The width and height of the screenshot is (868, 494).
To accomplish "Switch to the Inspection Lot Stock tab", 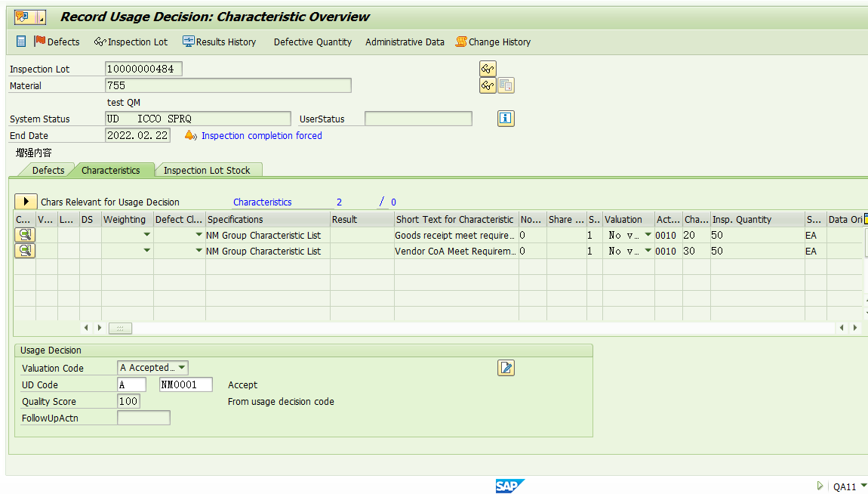I will (207, 170).
